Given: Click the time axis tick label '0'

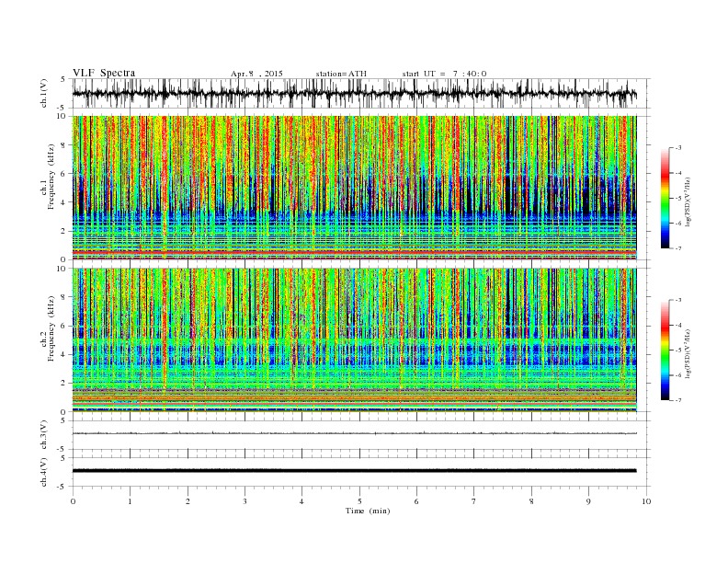Looking at the screenshot, I should tap(73, 501).
